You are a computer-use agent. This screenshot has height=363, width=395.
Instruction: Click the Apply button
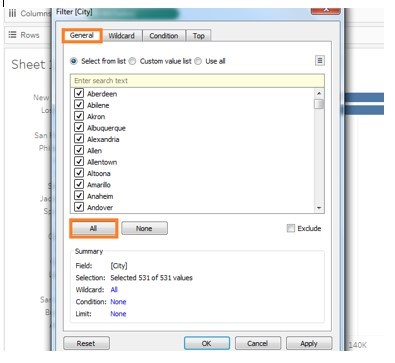point(309,343)
